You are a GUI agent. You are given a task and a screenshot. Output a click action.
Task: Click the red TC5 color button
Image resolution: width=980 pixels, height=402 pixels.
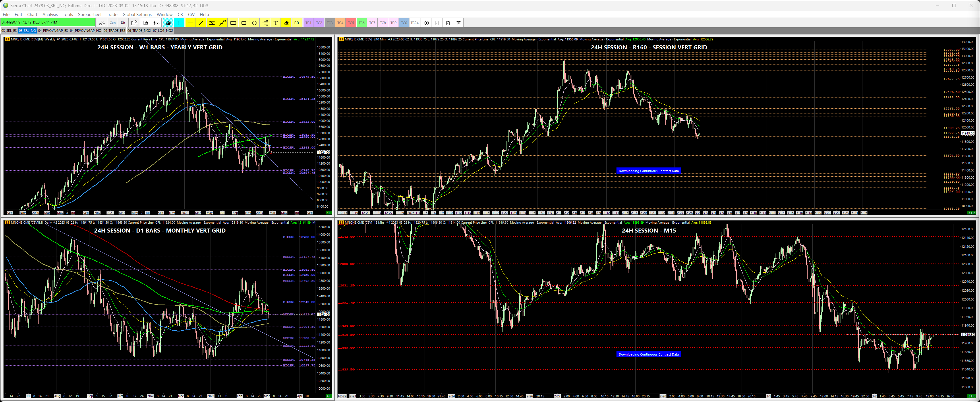351,23
